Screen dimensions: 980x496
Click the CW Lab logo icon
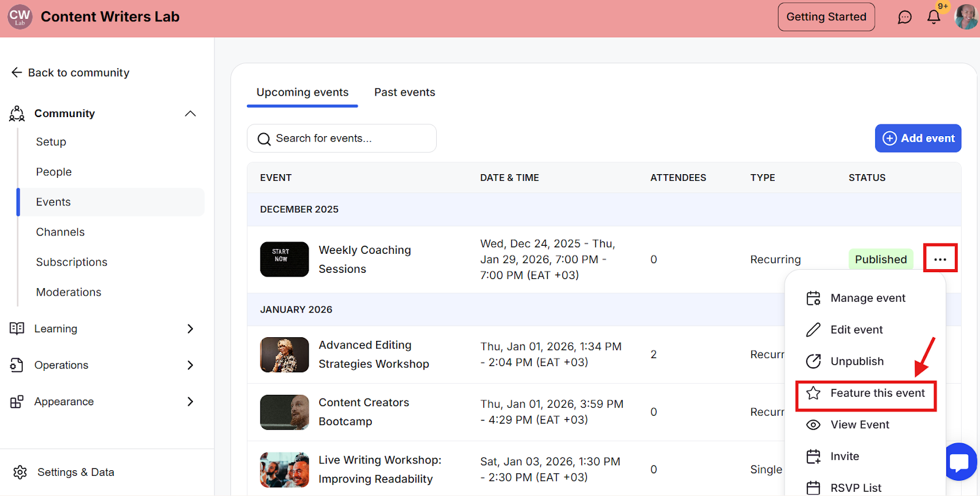click(x=20, y=17)
